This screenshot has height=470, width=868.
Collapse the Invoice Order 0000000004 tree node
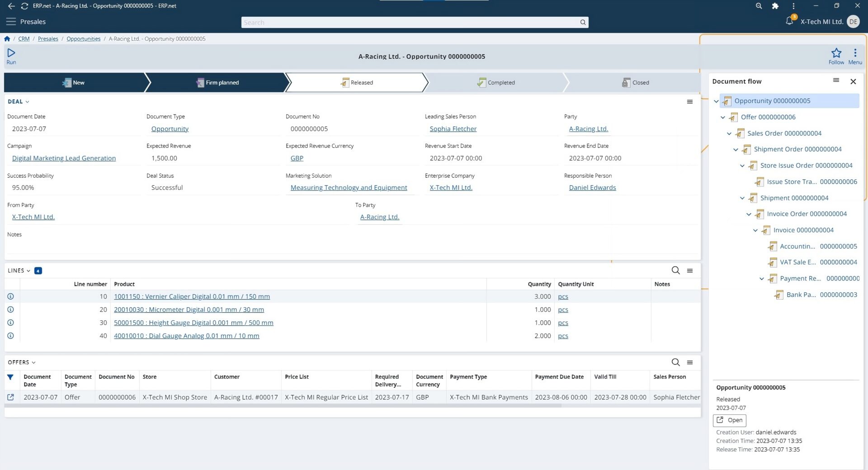coord(749,214)
